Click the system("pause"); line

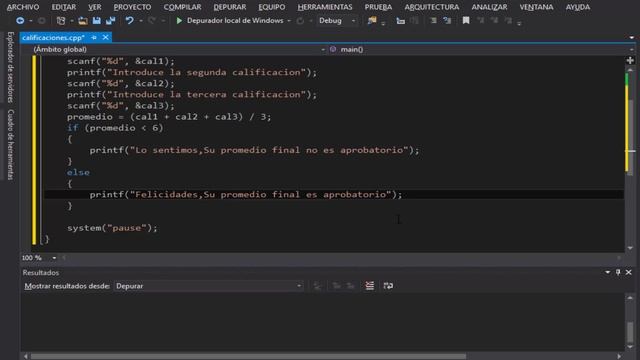(112, 228)
